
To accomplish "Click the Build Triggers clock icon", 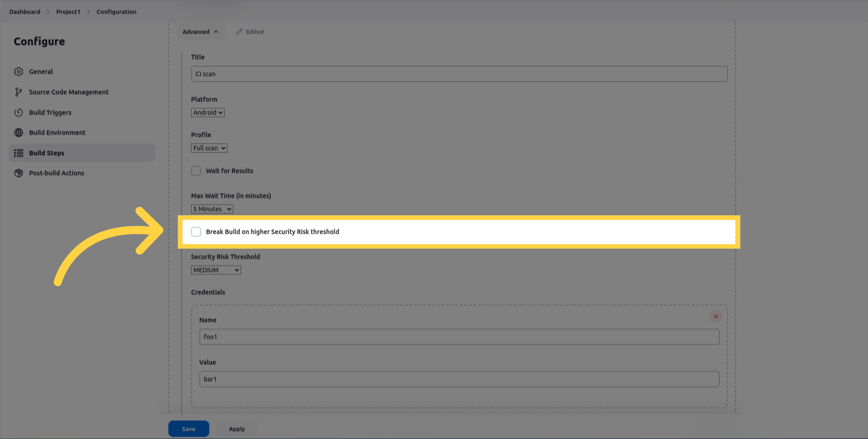I will pos(19,113).
